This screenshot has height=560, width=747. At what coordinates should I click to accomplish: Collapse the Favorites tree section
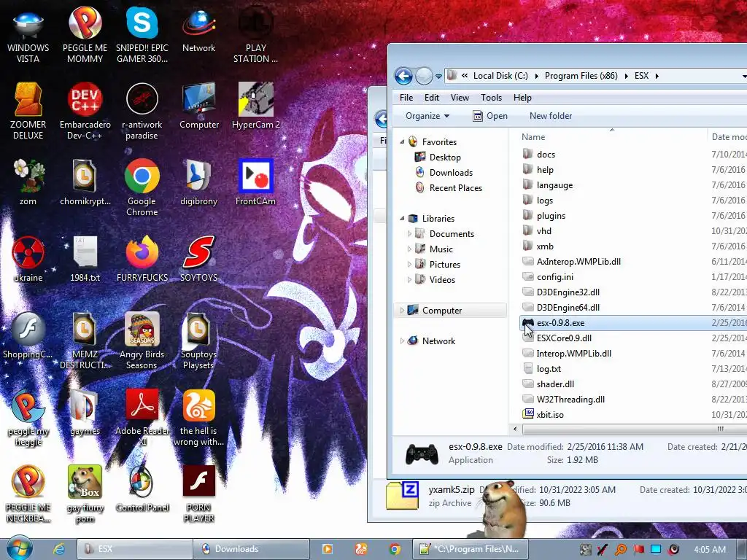402,142
